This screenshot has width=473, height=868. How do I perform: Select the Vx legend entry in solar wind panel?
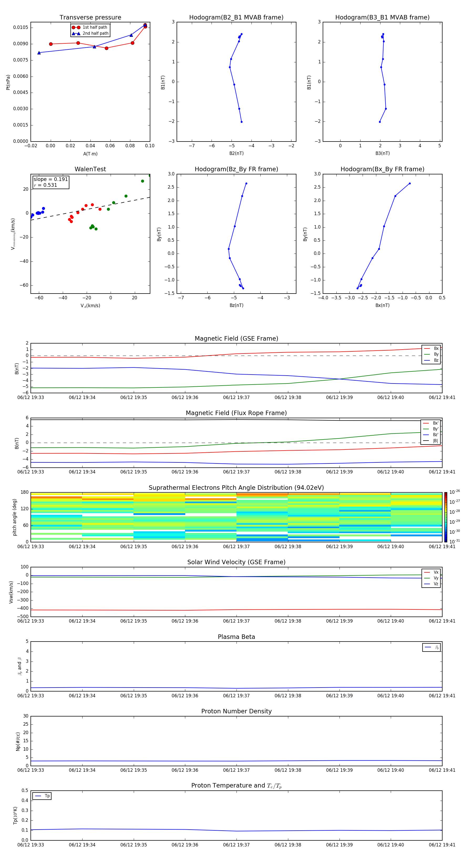point(431,572)
